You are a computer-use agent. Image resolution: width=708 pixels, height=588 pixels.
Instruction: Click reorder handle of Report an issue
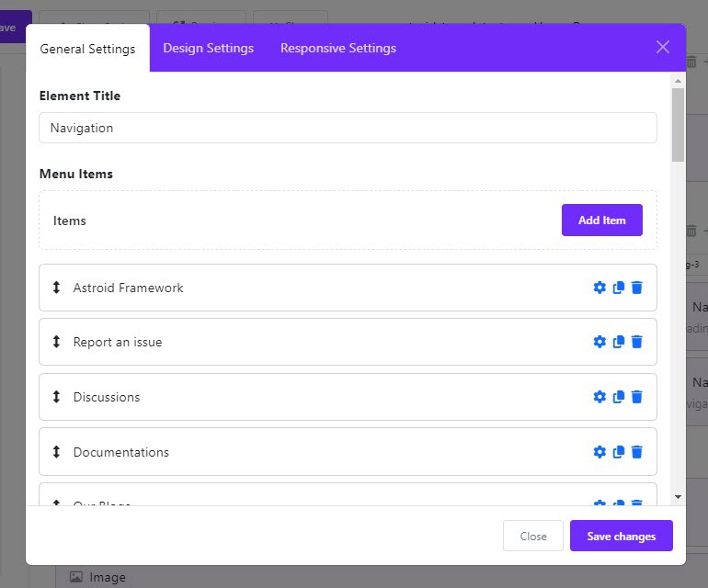(x=56, y=342)
